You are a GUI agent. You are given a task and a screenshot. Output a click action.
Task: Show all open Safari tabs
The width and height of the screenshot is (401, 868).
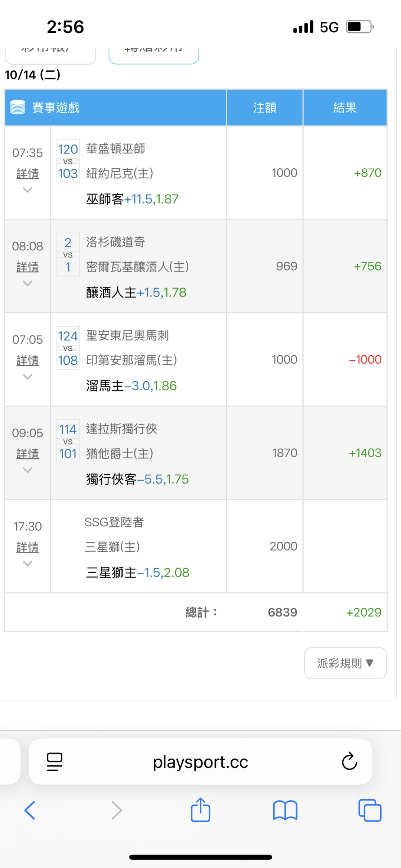point(370,810)
